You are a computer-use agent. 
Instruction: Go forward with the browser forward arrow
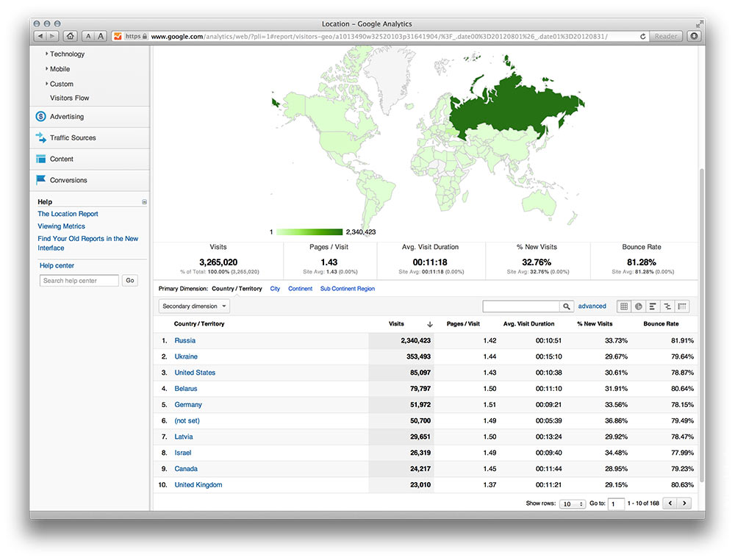coord(52,36)
